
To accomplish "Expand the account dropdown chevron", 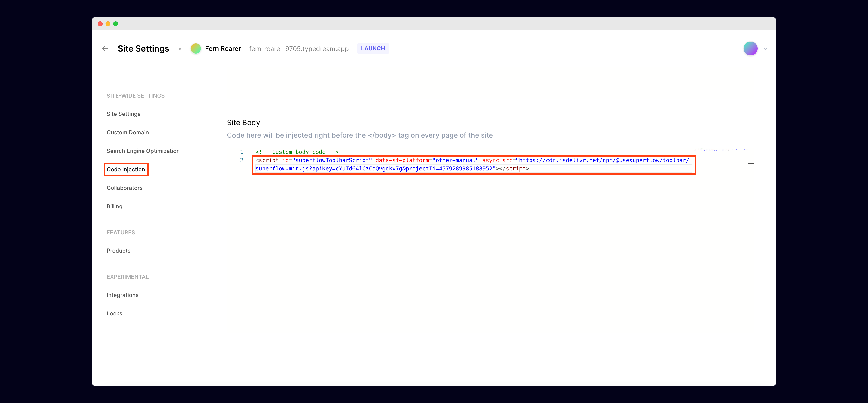I will 765,49.
